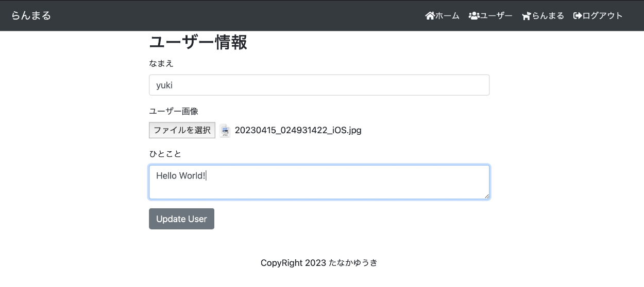This screenshot has height=287, width=644.
Task: Submit with the Update User button
Action: (181, 219)
